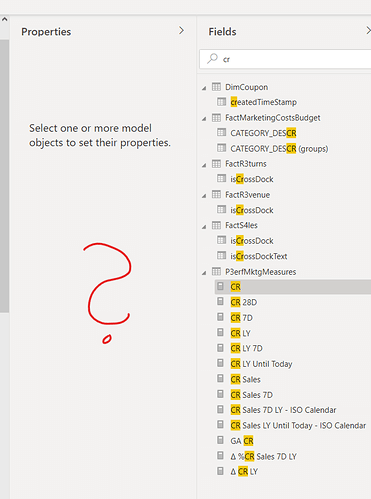Select the Δ %CR Sales 7D LY measure

[x=264, y=456]
